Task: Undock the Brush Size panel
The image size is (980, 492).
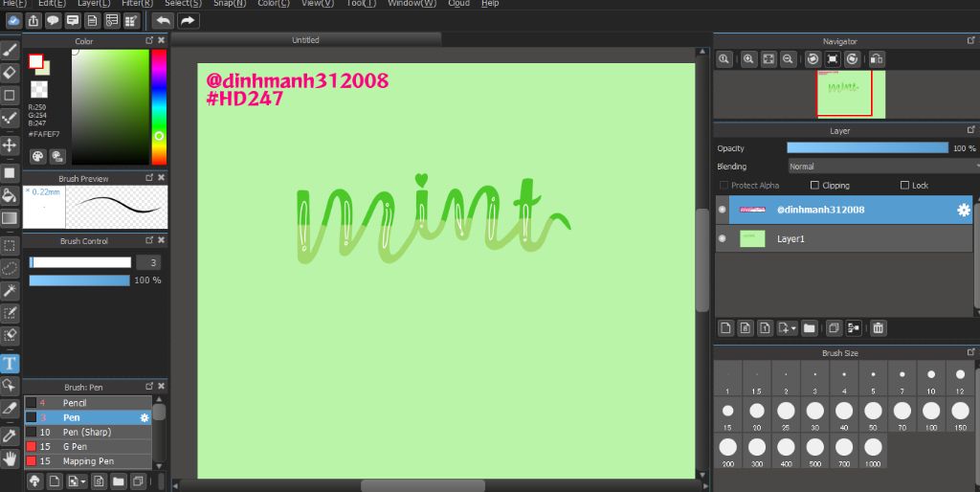Action: pyautogui.click(x=970, y=352)
